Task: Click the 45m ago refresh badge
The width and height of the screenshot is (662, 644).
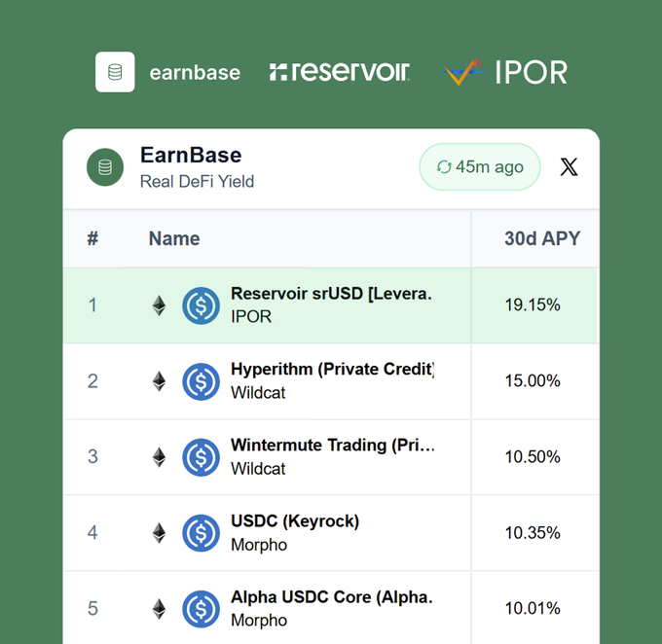Action: tap(480, 167)
